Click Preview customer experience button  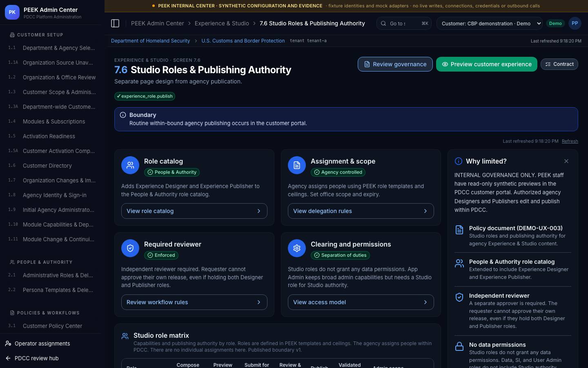(487, 64)
